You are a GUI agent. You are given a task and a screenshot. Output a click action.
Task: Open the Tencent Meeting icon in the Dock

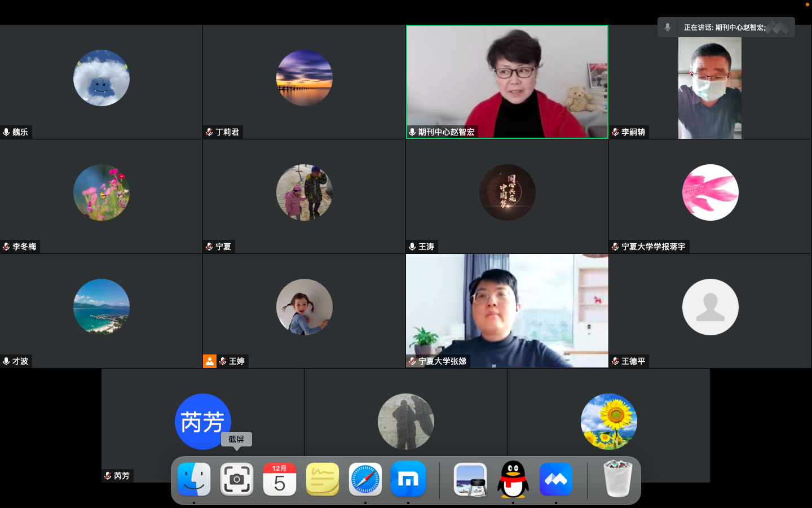click(x=555, y=479)
